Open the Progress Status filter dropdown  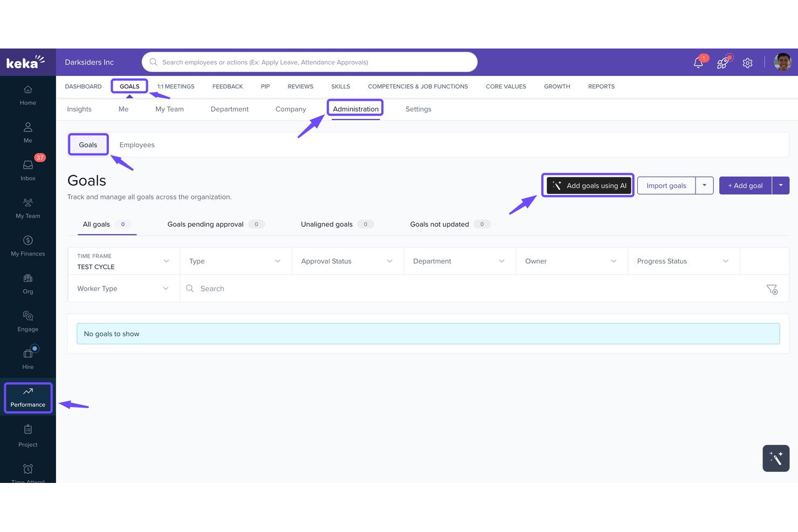[x=684, y=261]
